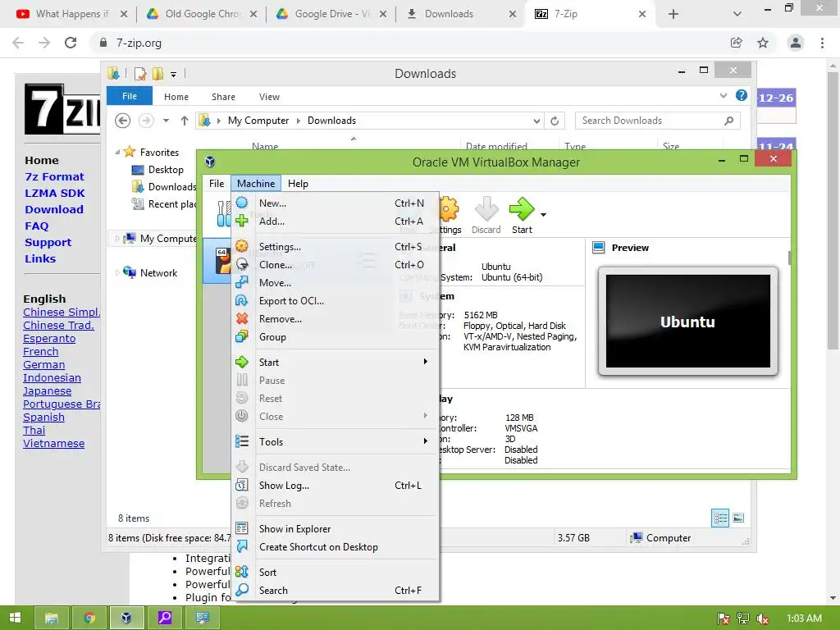Switch language to Japanese link
This screenshot has width=840, height=630.
click(47, 391)
